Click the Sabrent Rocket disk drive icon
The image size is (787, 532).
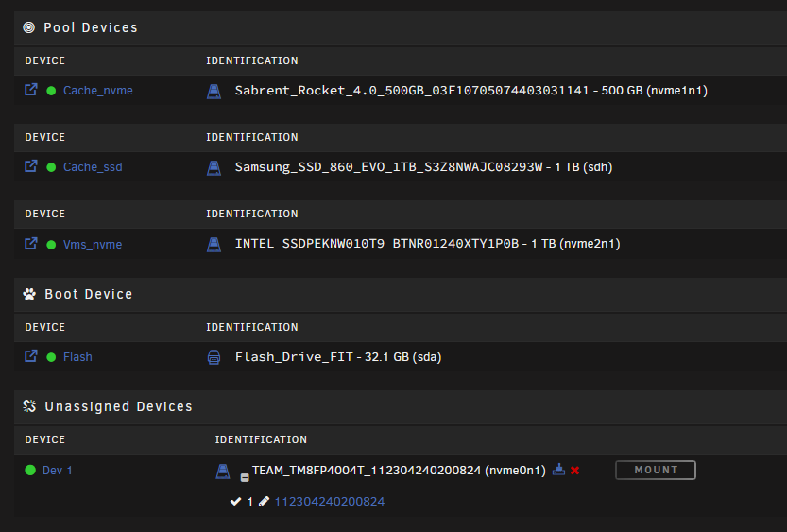214,92
